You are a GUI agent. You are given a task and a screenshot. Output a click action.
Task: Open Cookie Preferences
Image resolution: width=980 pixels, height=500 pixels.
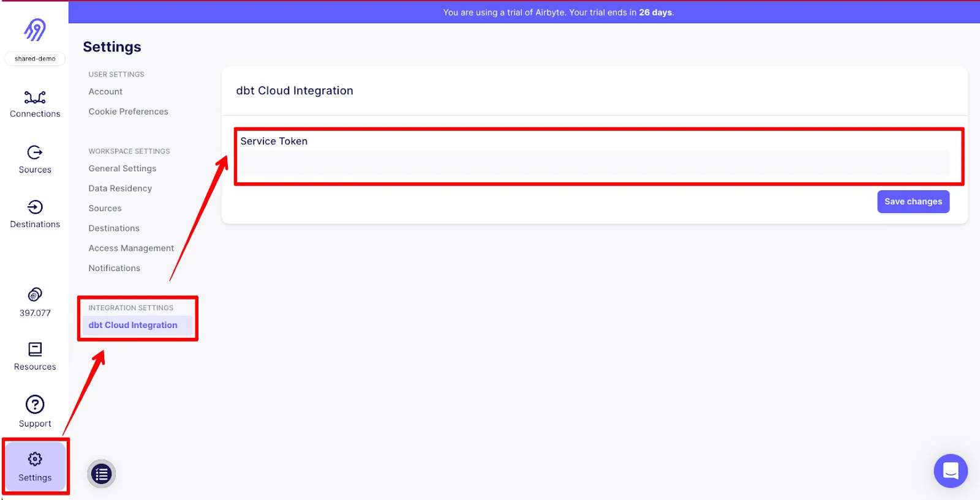pos(128,111)
